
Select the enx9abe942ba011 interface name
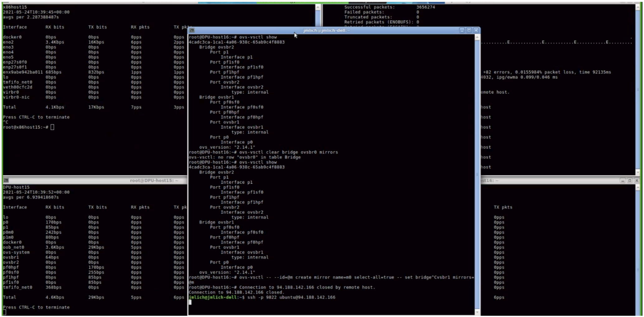click(x=23, y=72)
